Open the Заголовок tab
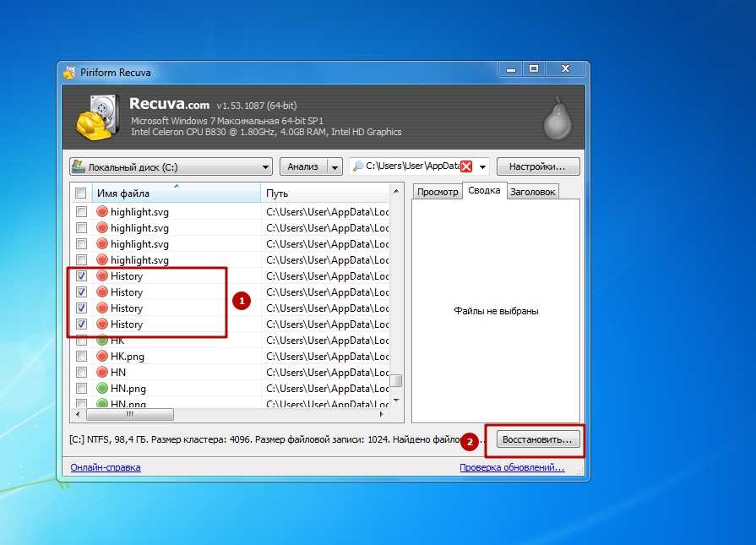The image size is (756, 545). 533,192
